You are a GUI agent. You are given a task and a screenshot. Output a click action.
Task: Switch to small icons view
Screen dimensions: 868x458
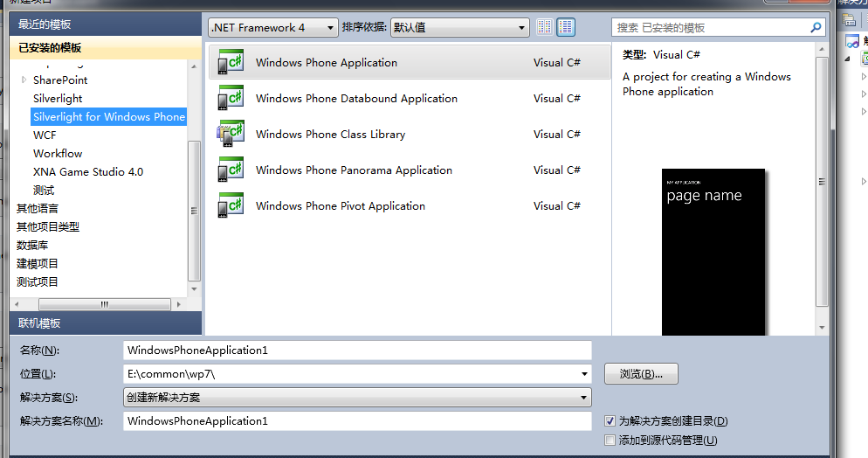pos(545,27)
